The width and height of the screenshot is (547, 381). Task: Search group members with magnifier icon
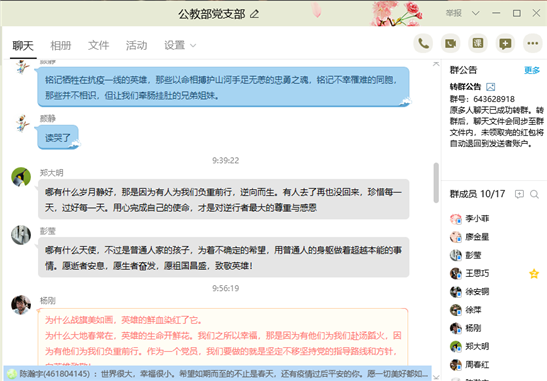534,194
